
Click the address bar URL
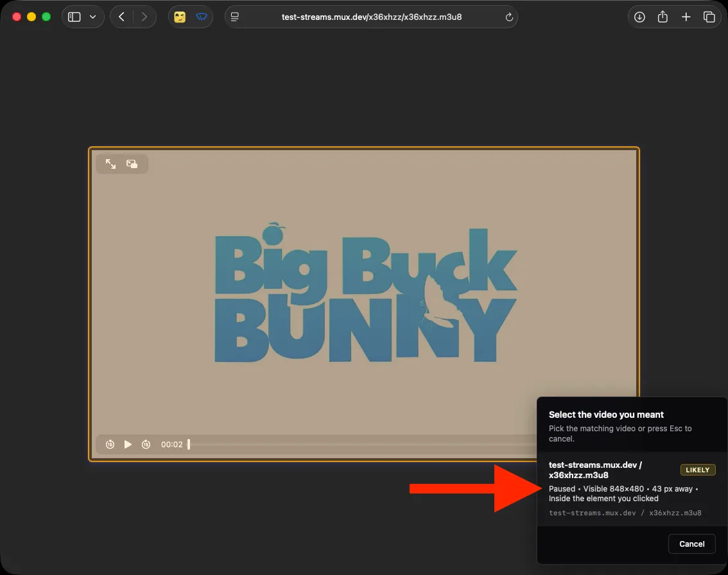click(371, 17)
